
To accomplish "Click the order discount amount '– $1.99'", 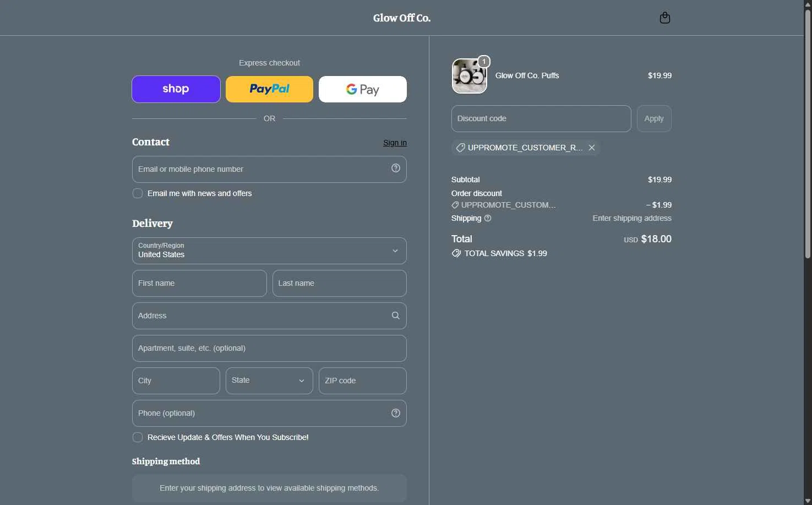I will click(x=659, y=205).
